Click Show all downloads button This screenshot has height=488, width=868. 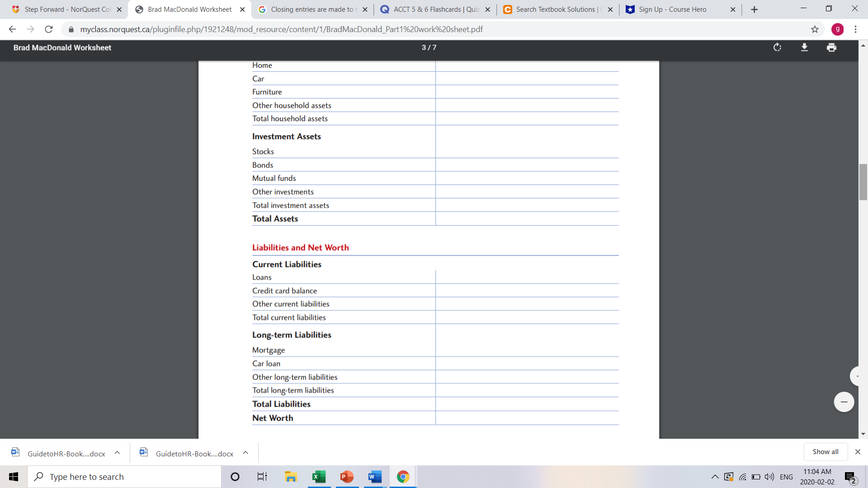click(x=825, y=452)
